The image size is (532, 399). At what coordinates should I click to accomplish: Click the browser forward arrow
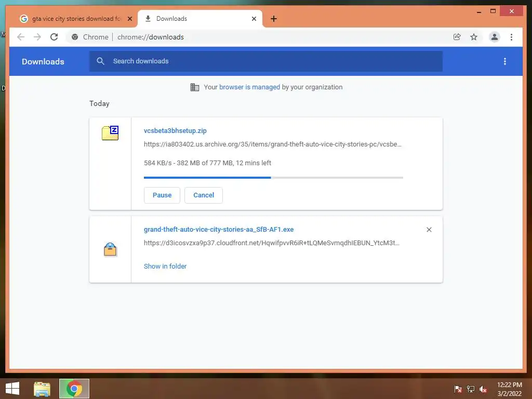click(x=37, y=37)
